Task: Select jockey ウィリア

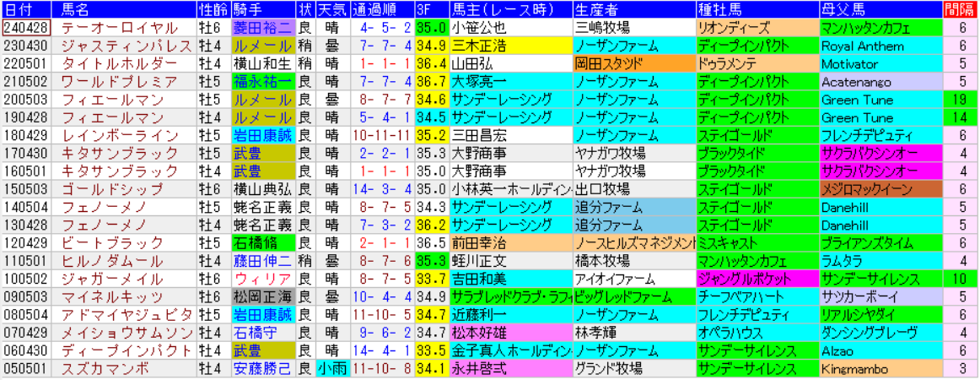Action: point(263,280)
